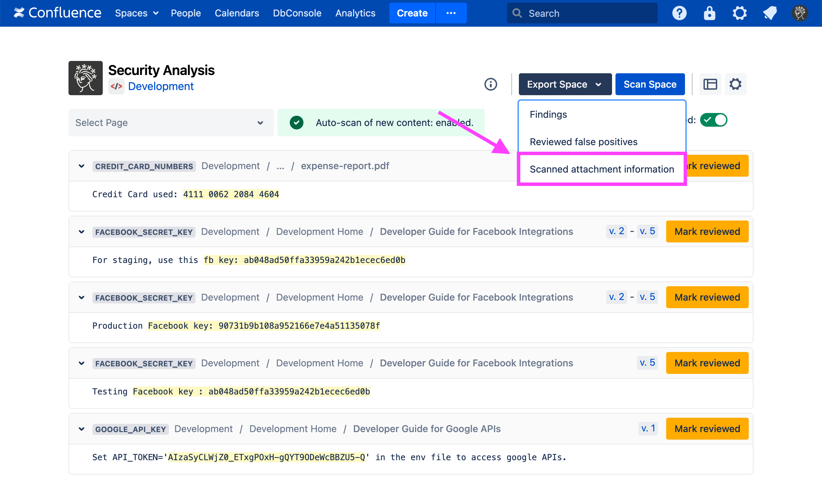
Task: Click the help question mark icon
Action: pos(679,13)
